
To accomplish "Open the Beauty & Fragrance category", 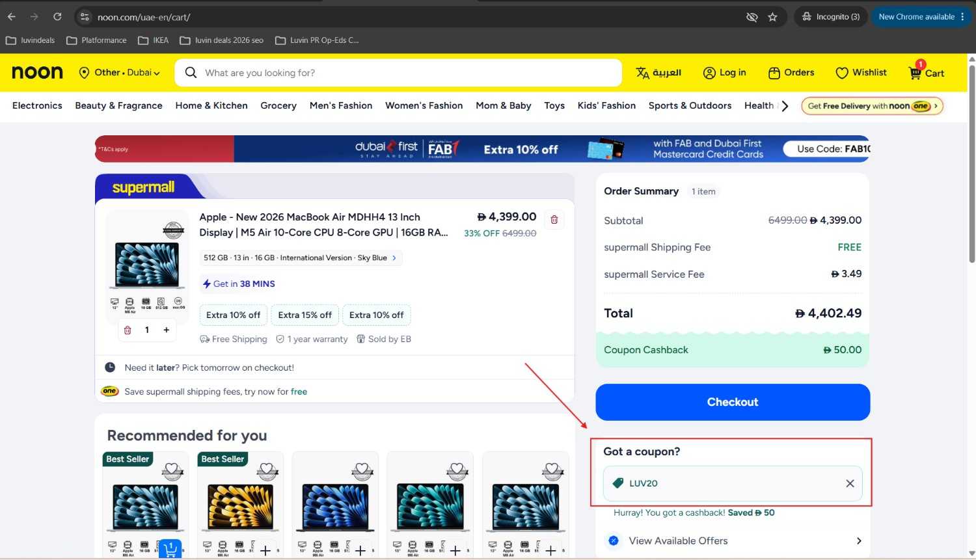I will [118, 105].
